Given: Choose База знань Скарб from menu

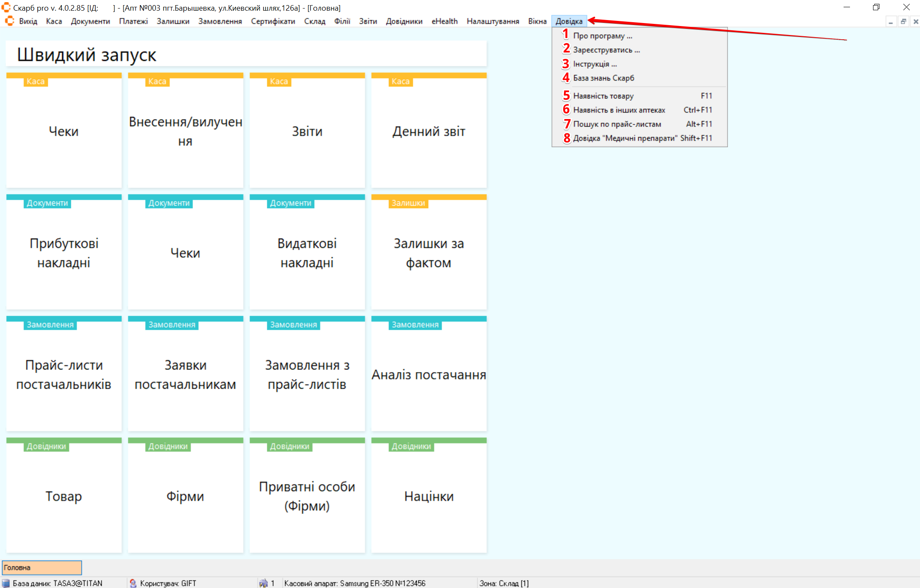Looking at the screenshot, I should point(603,78).
